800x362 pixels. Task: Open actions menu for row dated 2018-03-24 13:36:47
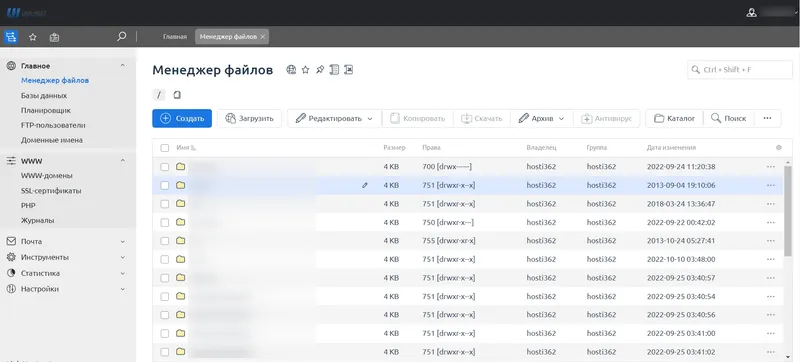pyautogui.click(x=771, y=204)
